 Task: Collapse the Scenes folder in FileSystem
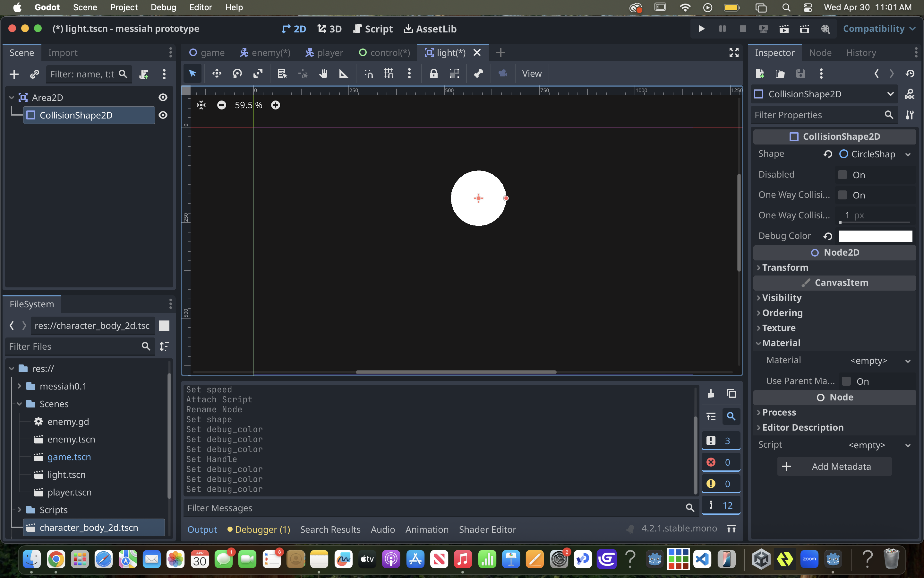point(20,404)
